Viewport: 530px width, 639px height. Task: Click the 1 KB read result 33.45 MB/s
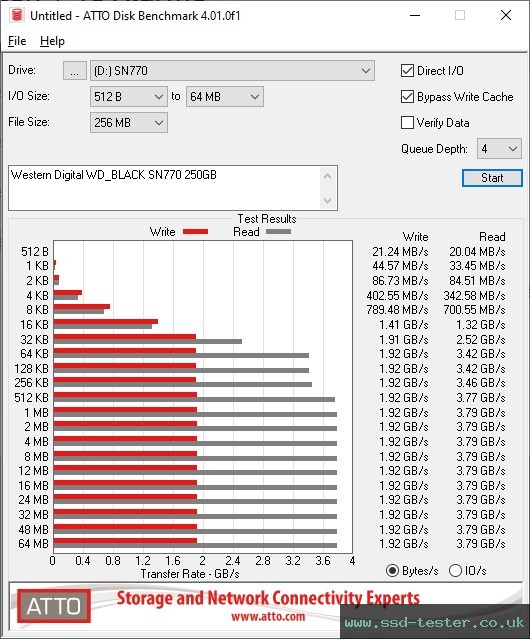(477, 266)
